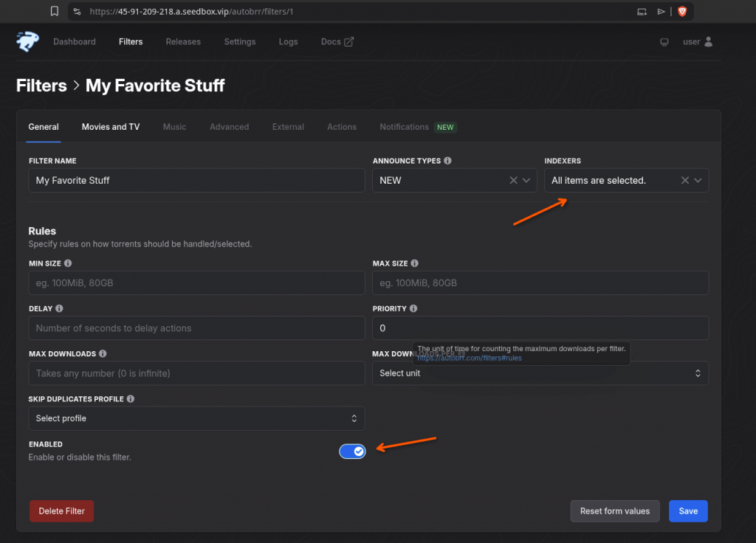Click Delay info icon

pyautogui.click(x=59, y=308)
